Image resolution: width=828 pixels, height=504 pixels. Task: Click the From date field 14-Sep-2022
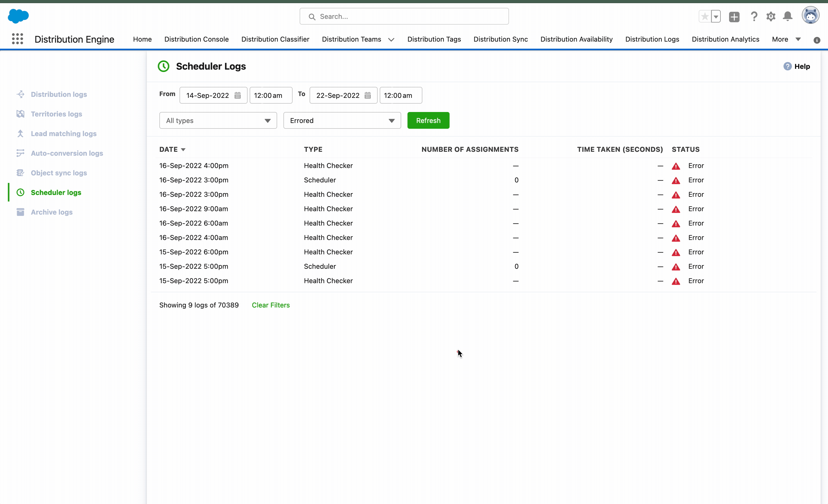click(x=213, y=96)
